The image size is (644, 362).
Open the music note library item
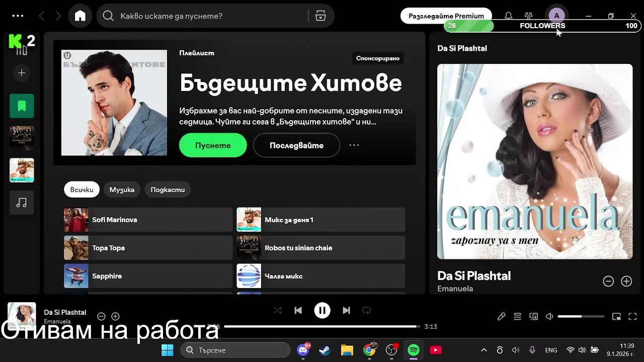tap(22, 203)
